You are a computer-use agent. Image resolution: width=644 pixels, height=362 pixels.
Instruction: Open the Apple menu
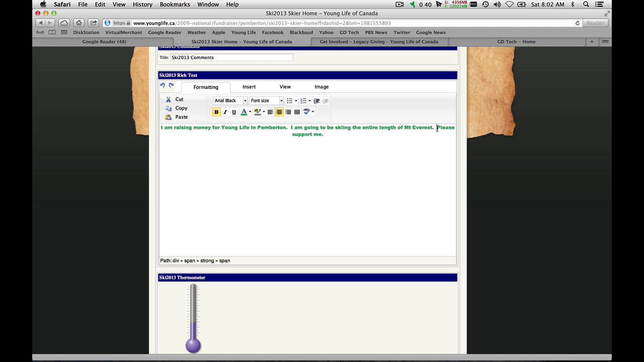click(43, 5)
